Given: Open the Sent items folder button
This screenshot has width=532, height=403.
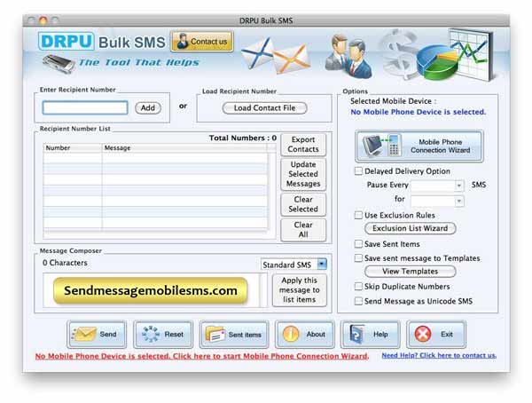Looking at the screenshot, I should pyautogui.click(x=234, y=335).
